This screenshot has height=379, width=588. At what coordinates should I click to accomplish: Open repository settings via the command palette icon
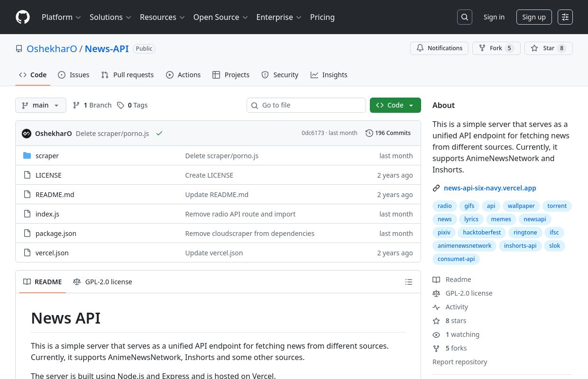coord(565,17)
